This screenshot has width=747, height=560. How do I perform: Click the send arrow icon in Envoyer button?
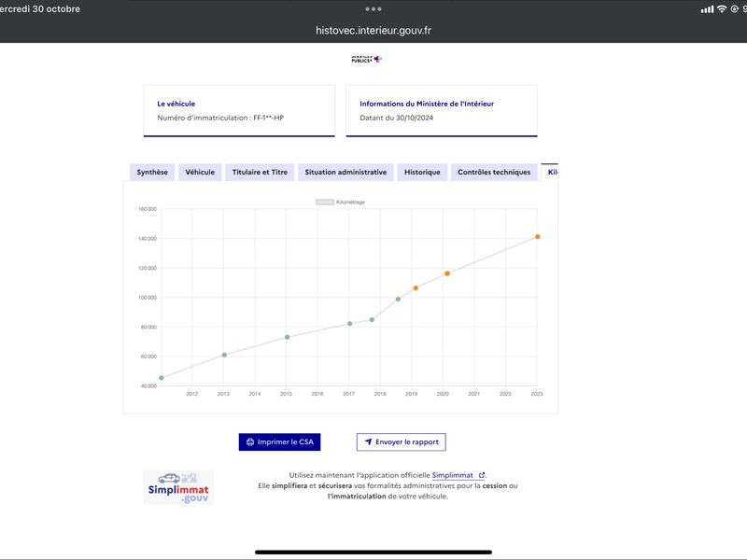[x=368, y=441]
